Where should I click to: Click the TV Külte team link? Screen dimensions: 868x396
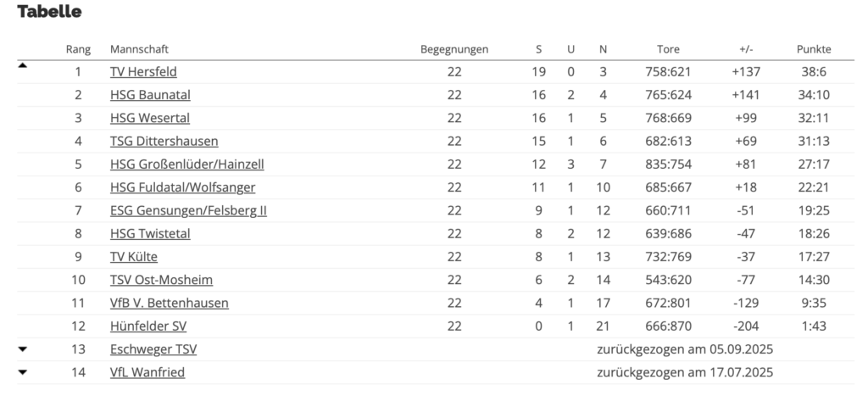(133, 257)
